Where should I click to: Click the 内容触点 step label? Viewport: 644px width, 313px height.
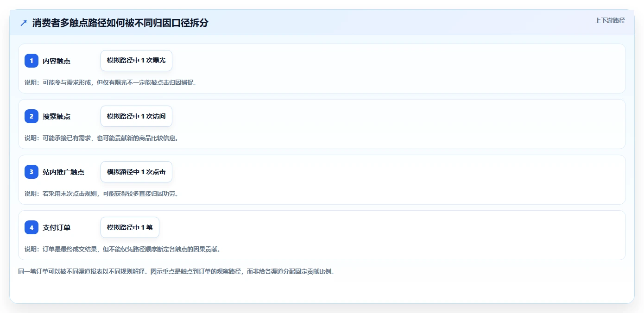57,61
